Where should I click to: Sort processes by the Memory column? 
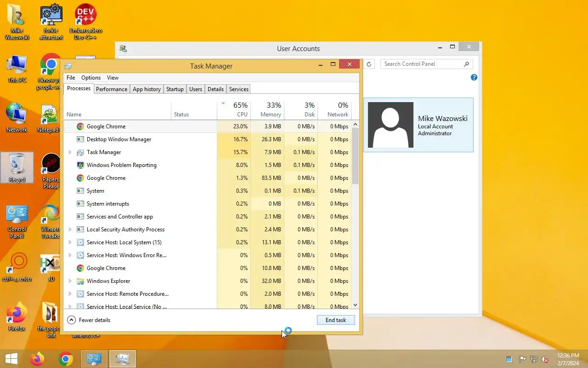[267, 110]
